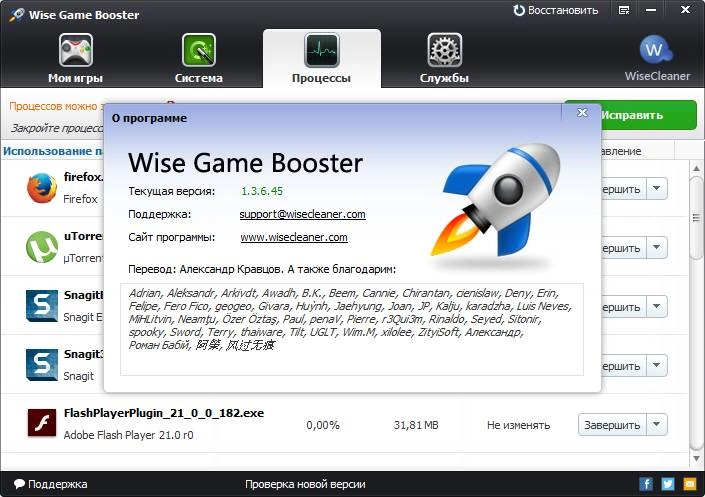
Task: Click the Wise Game Booster title rocket icon
Action: (x=16, y=14)
